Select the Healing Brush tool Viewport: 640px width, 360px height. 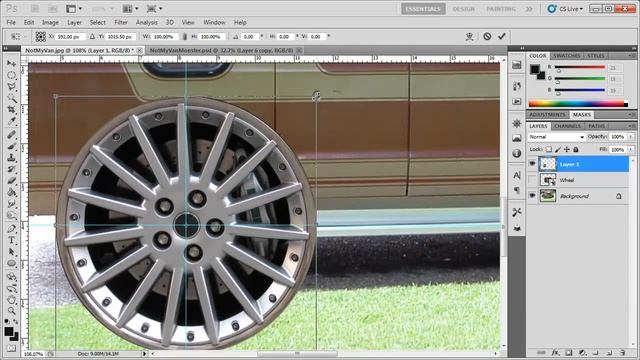(11, 135)
